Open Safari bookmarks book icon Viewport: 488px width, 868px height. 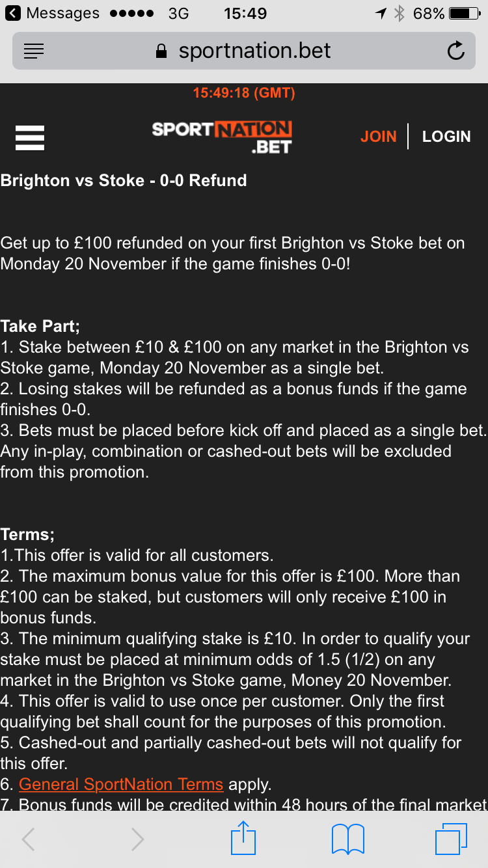click(x=348, y=839)
